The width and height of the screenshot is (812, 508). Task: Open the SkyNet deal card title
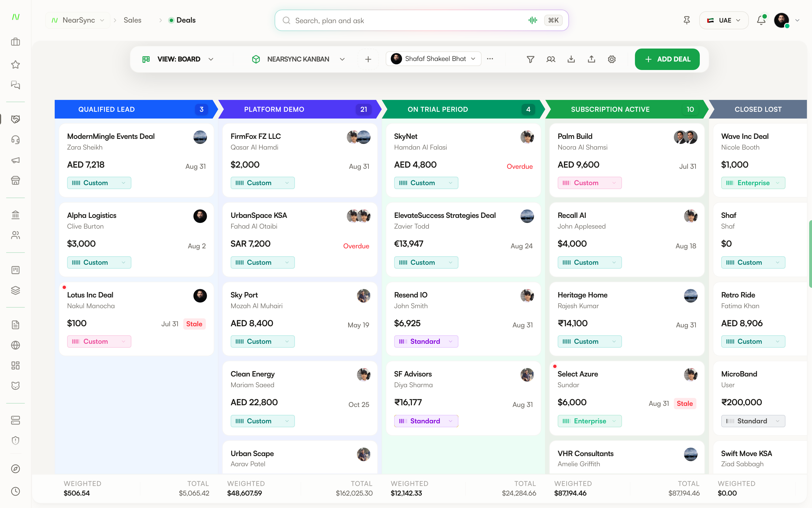406,136
